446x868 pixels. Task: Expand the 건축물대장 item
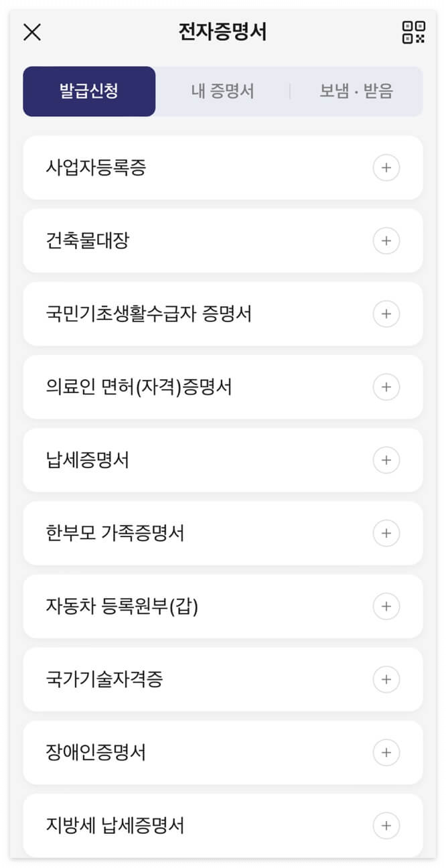pos(386,241)
